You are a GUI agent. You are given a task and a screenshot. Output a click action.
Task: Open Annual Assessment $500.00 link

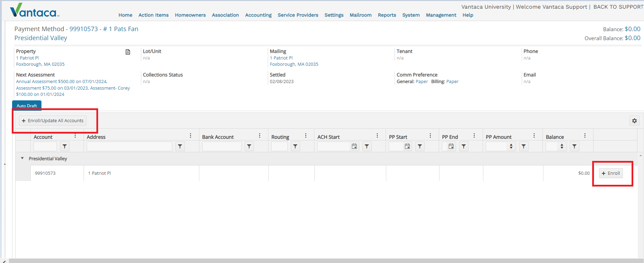point(61,82)
